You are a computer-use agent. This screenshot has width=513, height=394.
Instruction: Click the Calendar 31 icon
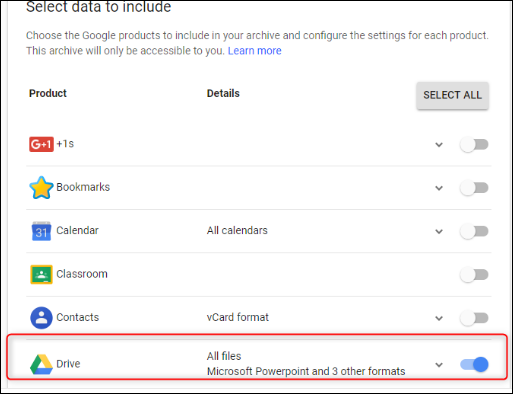41,231
